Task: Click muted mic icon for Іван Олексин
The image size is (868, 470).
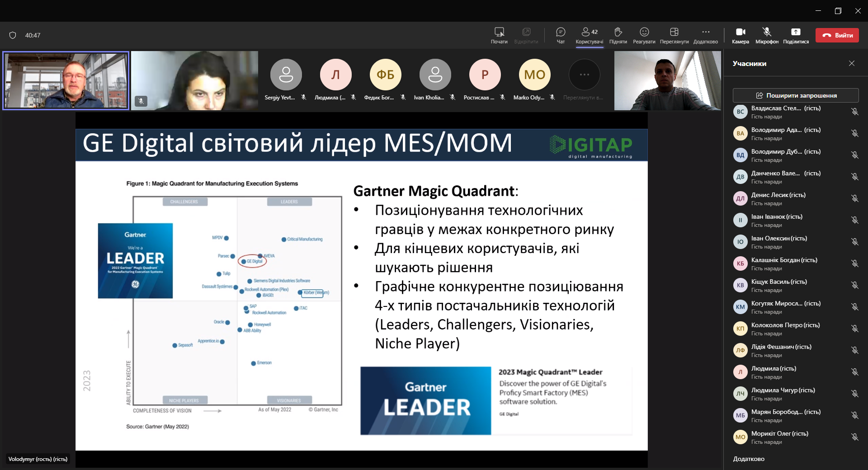Action: pyautogui.click(x=854, y=242)
